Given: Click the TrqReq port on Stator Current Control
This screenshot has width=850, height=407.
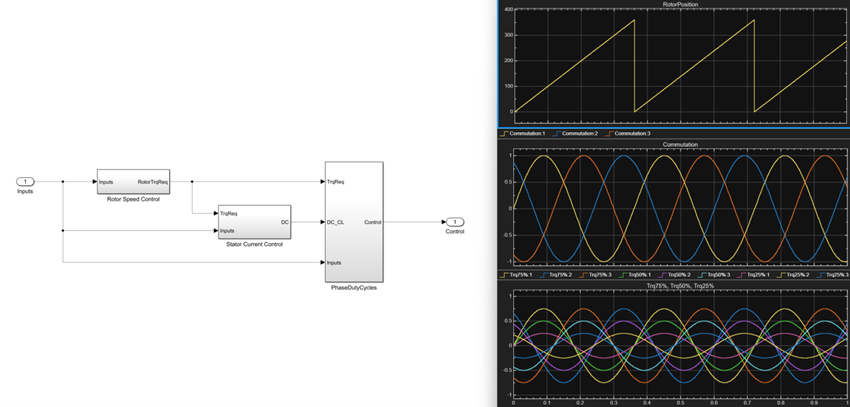Looking at the screenshot, I should coord(228,214).
